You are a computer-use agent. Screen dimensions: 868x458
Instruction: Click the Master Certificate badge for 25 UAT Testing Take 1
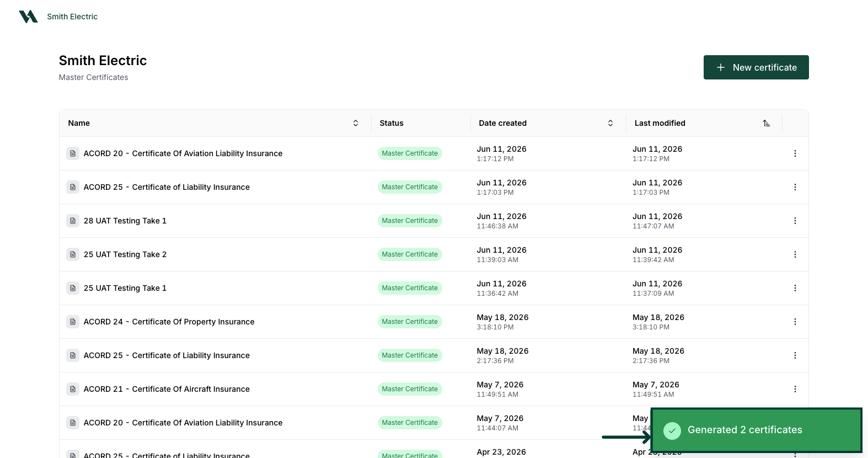tap(410, 288)
